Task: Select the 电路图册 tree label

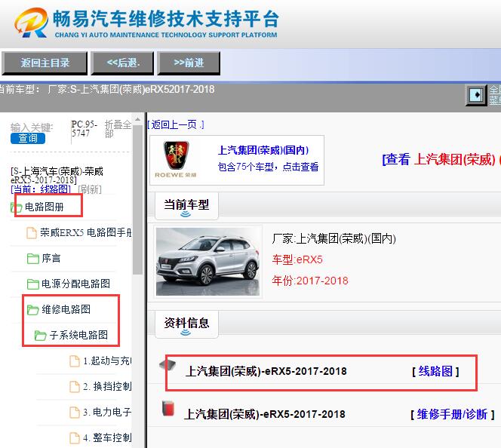Action: click(x=44, y=207)
